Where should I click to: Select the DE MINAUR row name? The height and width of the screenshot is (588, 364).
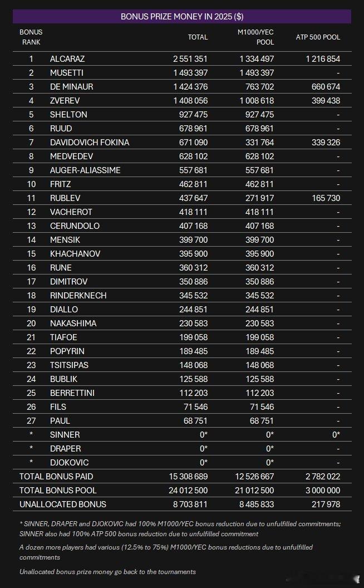(71, 86)
